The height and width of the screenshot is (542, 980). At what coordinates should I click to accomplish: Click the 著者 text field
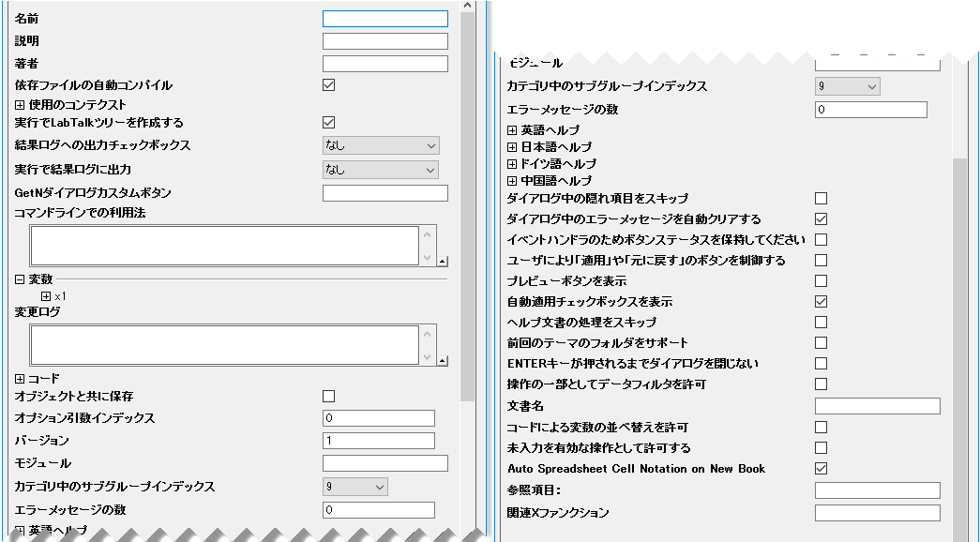385,64
